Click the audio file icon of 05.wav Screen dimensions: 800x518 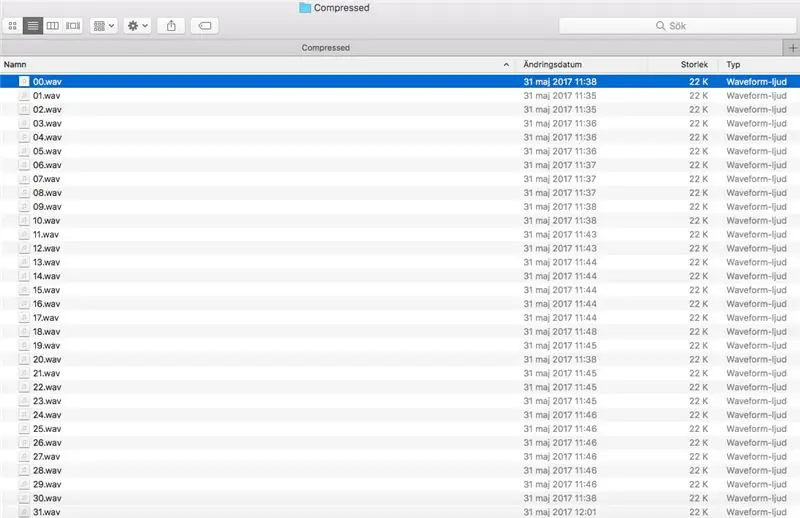[x=24, y=151]
